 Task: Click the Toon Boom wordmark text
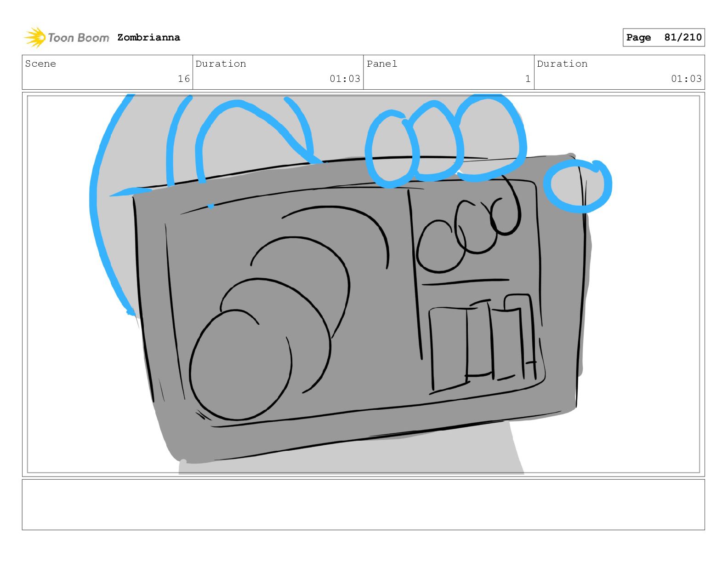[x=79, y=38]
